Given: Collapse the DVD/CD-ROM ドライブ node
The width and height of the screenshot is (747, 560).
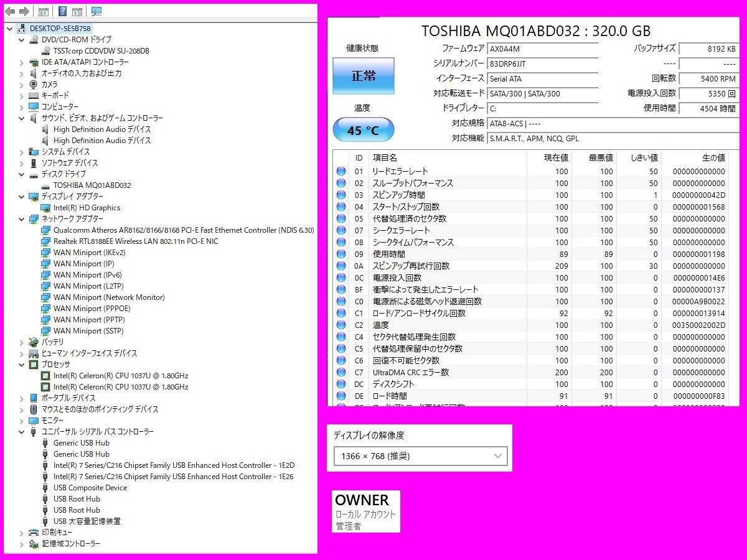Looking at the screenshot, I should pos(22,39).
